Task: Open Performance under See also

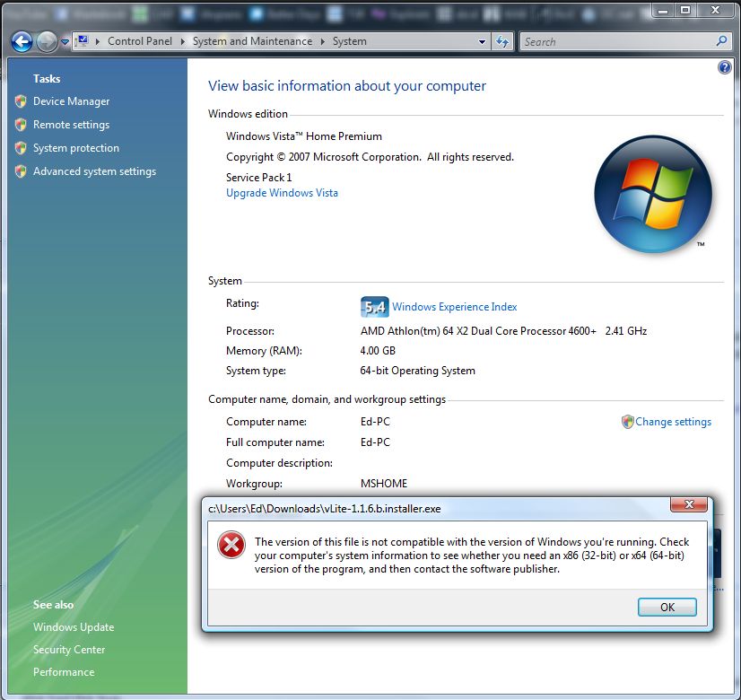Action: pyautogui.click(x=64, y=672)
